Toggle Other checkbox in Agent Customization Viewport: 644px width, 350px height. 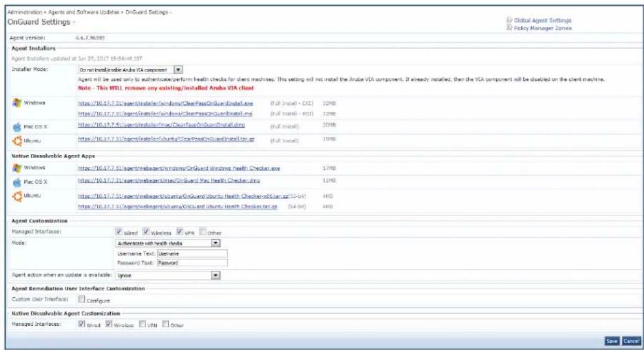203,232
